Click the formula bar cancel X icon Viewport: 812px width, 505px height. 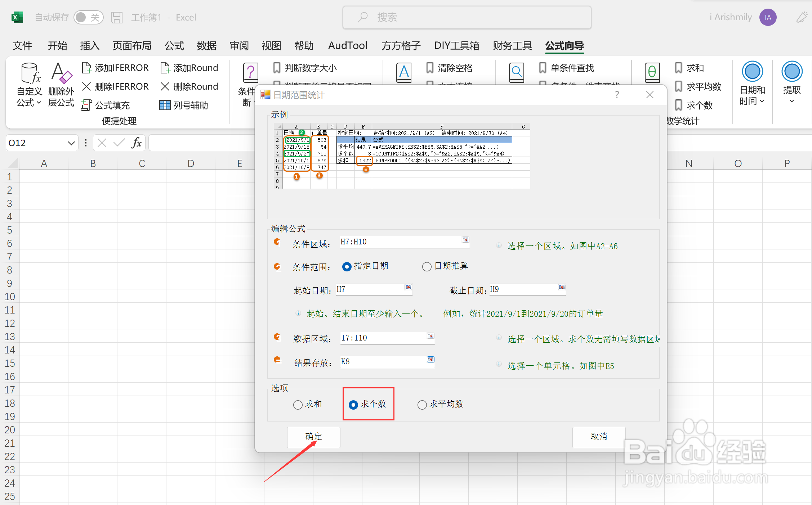pyautogui.click(x=102, y=143)
